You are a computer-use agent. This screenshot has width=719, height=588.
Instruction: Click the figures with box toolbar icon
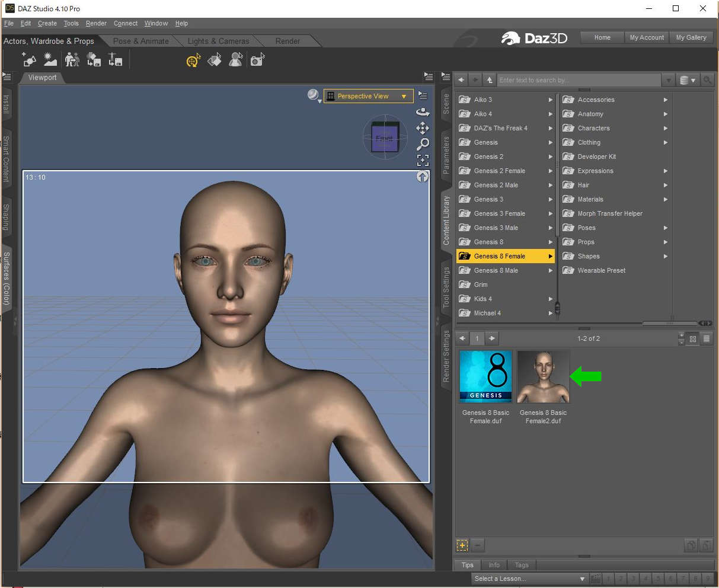tap(72, 60)
